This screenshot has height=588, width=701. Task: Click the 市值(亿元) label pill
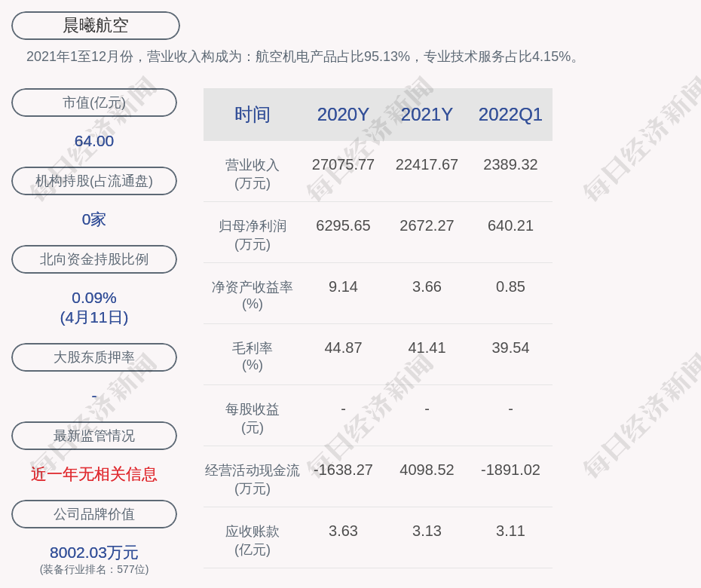[94, 103]
